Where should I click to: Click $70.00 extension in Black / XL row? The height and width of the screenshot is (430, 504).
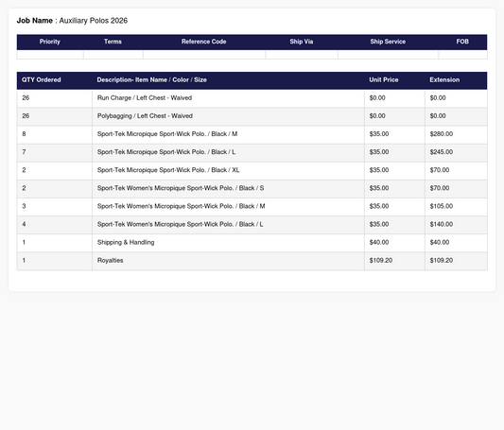440,170
